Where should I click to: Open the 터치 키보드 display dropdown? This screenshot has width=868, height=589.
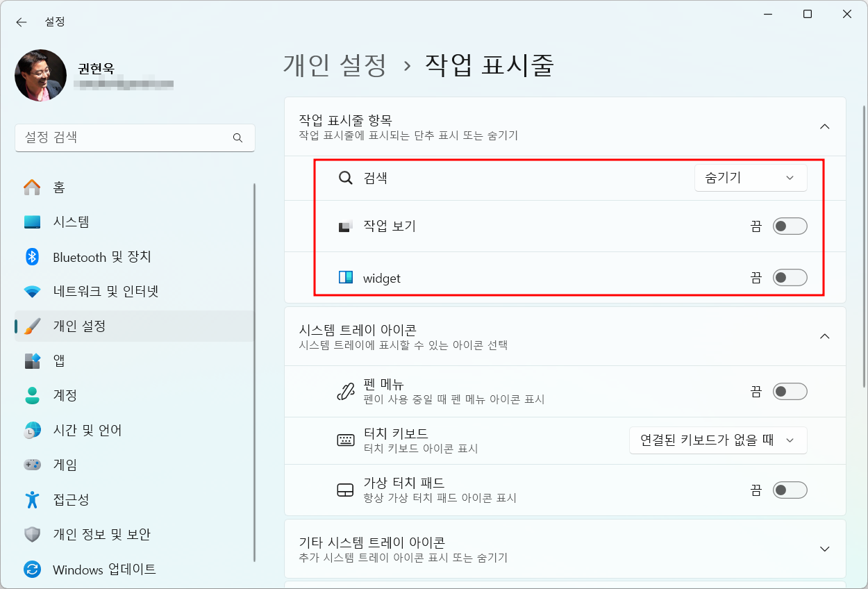pyautogui.click(x=718, y=440)
